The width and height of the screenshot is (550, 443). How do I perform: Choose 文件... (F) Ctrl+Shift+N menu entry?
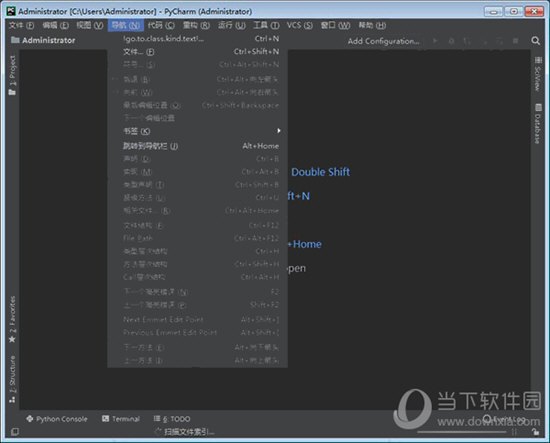click(197, 52)
